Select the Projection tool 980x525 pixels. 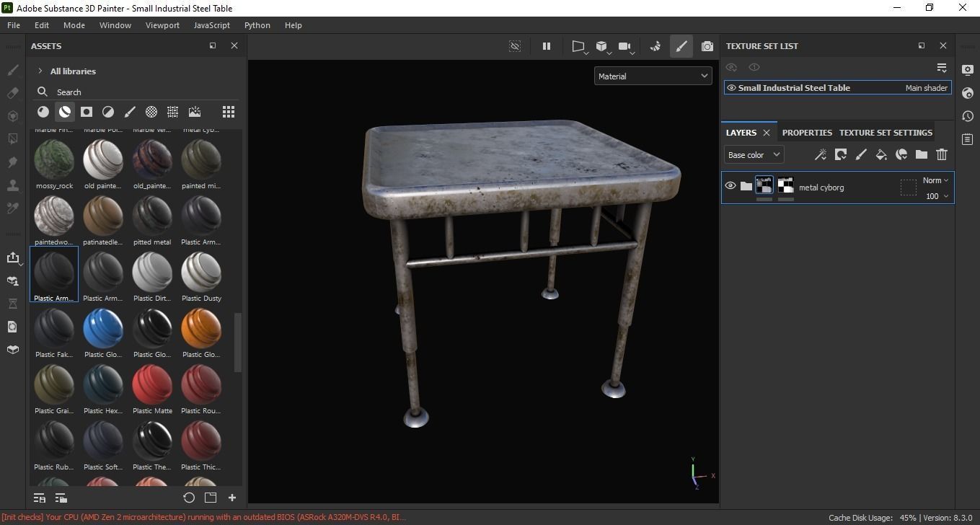(12, 116)
